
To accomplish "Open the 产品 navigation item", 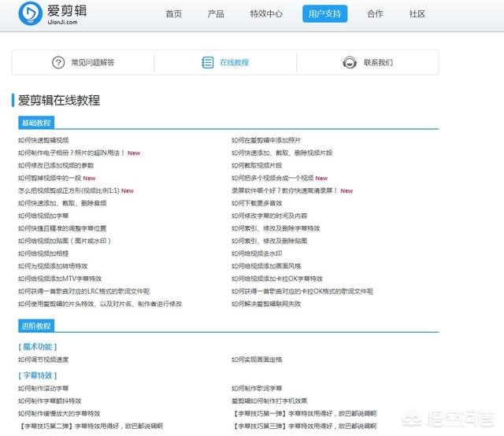I will tap(216, 14).
